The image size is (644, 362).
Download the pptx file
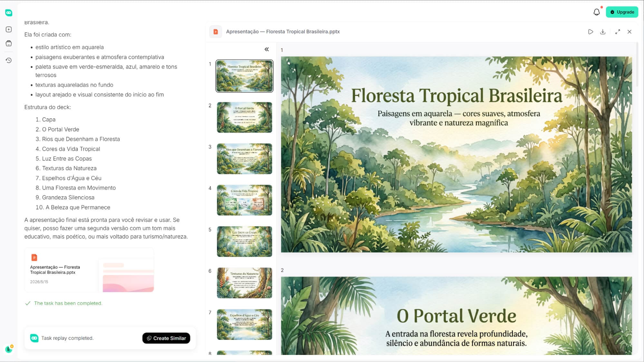(603, 32)
